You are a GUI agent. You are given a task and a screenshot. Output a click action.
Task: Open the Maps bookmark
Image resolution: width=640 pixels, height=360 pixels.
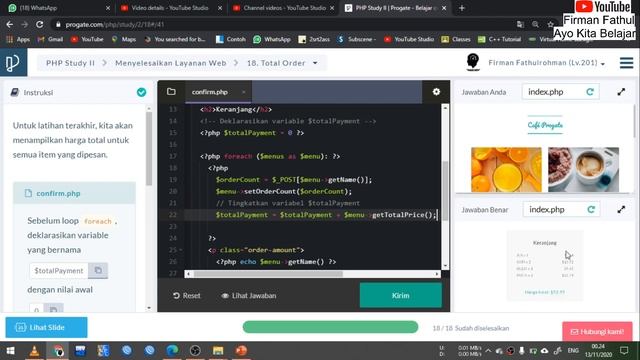point(124,39)
